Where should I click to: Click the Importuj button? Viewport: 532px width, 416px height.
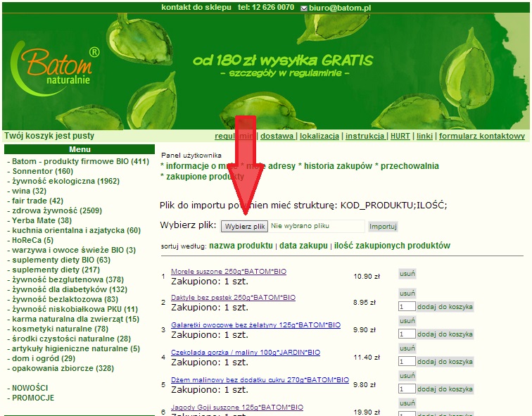click(x=383, y=227)
